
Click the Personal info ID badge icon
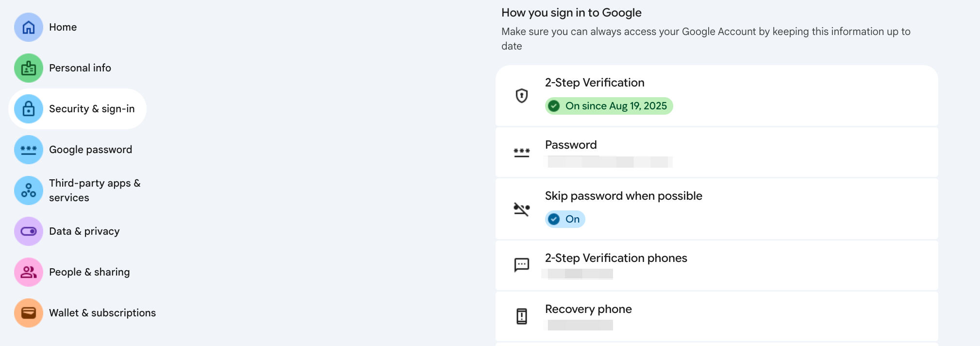[x=29, y=68]
